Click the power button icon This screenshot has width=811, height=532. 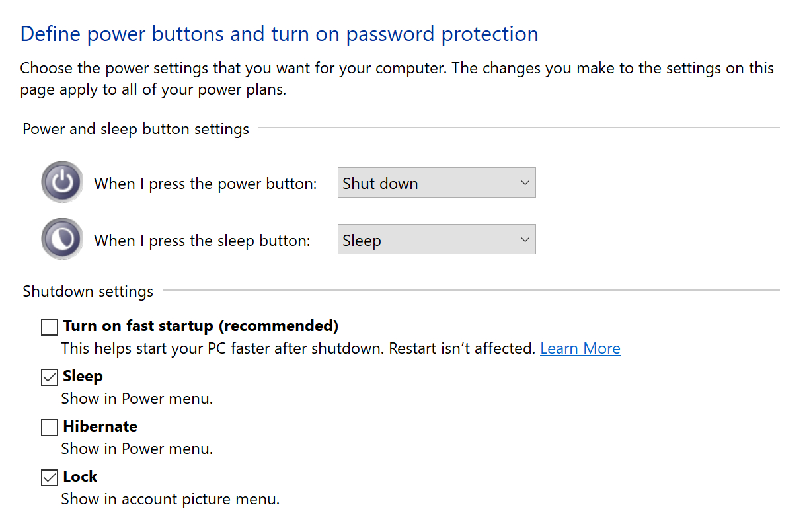(62, 182)
